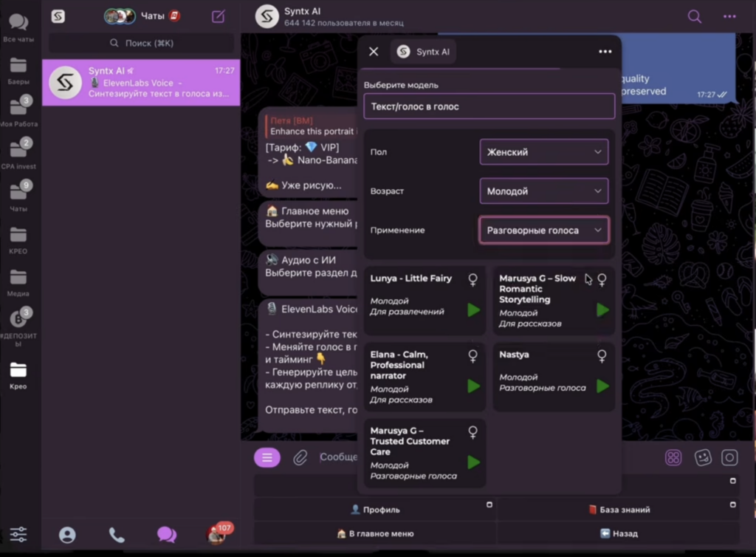The image size is (756, 557).
Task: Open the Calls tab at bottom
Action: point(117,535)
